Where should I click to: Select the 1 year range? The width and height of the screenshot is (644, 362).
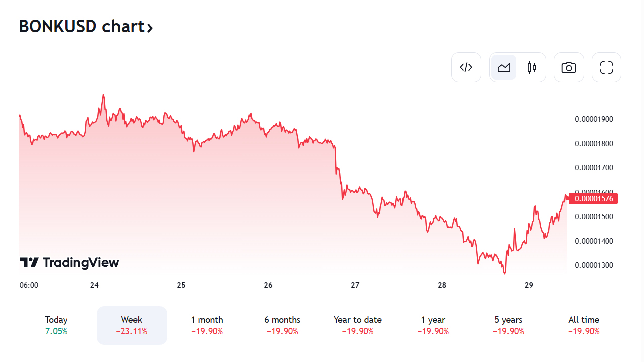point(433,325)
